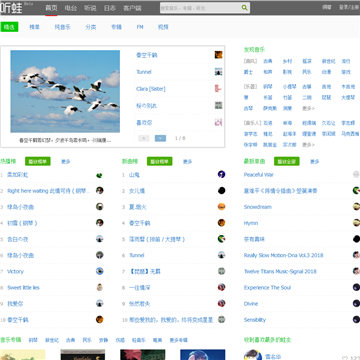Viewport: 360px width, 360px height.
Task: Open the song Clara [Sister] in featured list
Action: click(151, 89)
